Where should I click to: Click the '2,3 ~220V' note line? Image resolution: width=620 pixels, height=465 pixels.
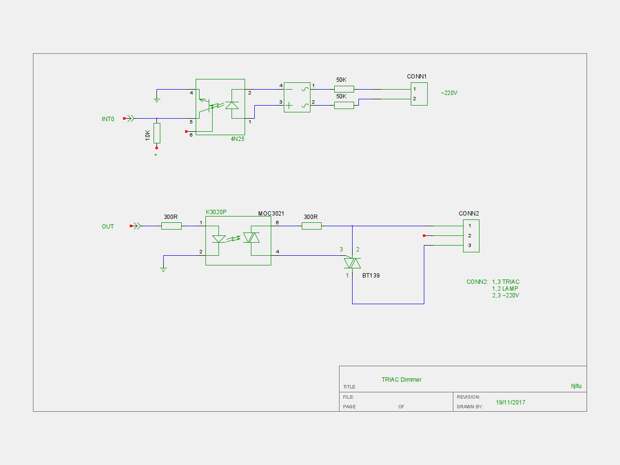click(x=506, y=295)
